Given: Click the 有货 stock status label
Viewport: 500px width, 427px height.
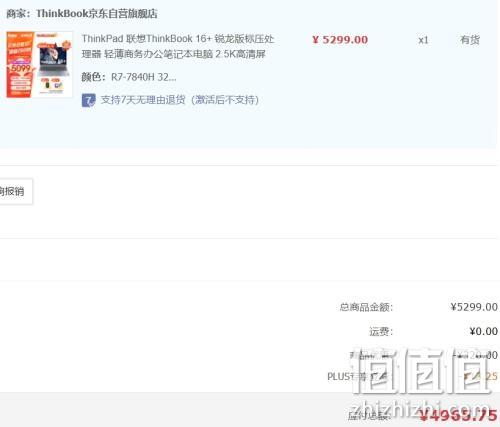Looking at the screenshot, I should 470,40.
